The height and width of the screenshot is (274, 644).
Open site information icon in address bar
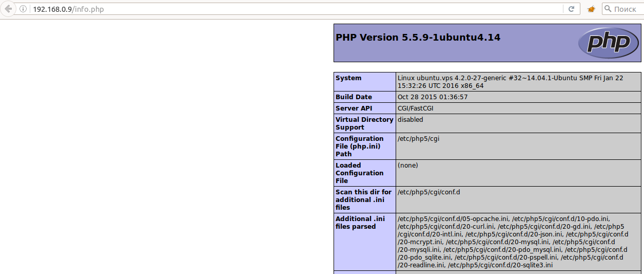coord(23,9)
